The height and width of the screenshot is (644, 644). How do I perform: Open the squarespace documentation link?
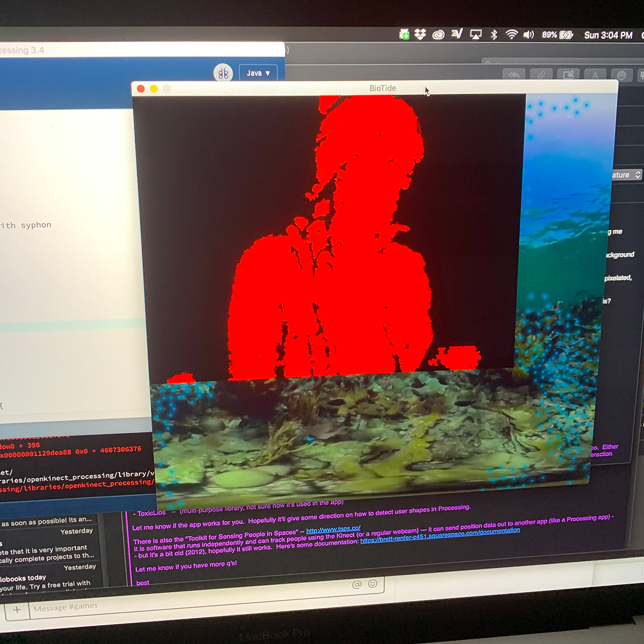pyautogui.click(x=440, y=537)
